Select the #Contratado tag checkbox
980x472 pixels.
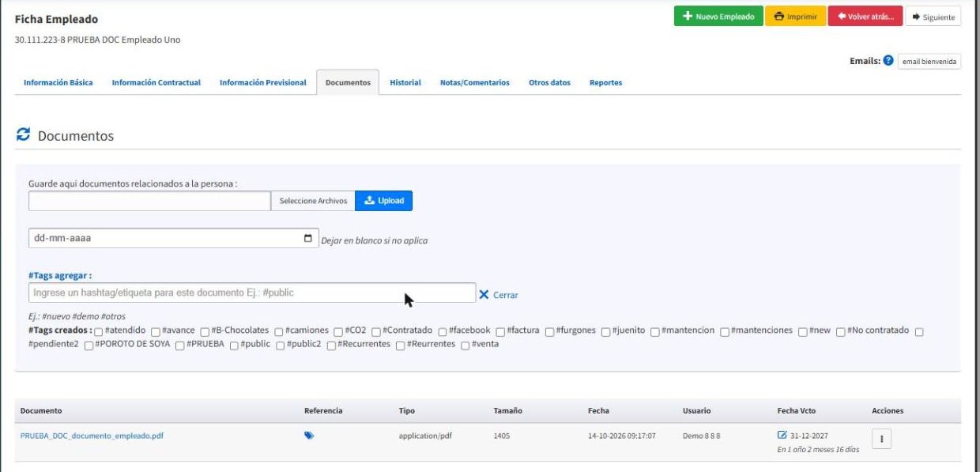point(376,331)
